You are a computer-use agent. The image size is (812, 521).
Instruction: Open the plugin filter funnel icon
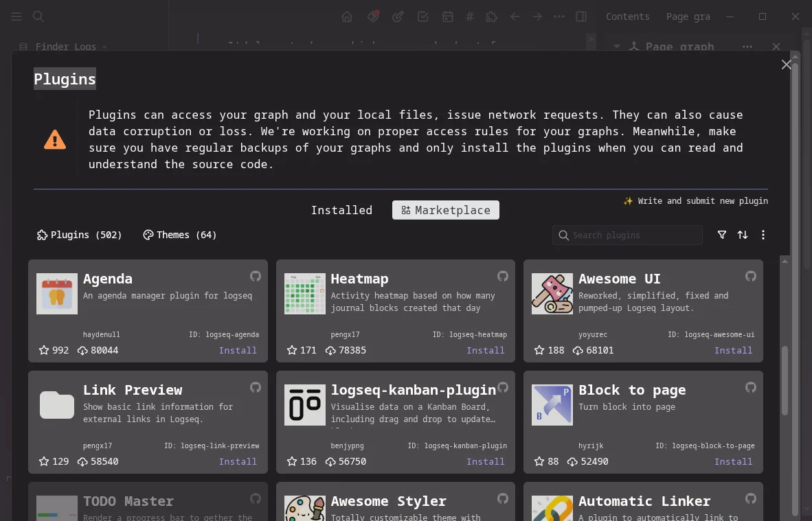click(722, 235)
